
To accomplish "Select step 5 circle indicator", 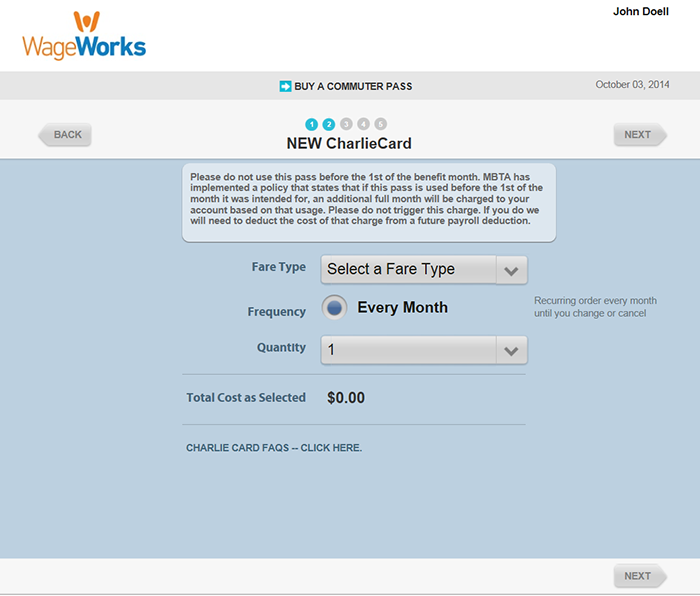I will point(380,124).
